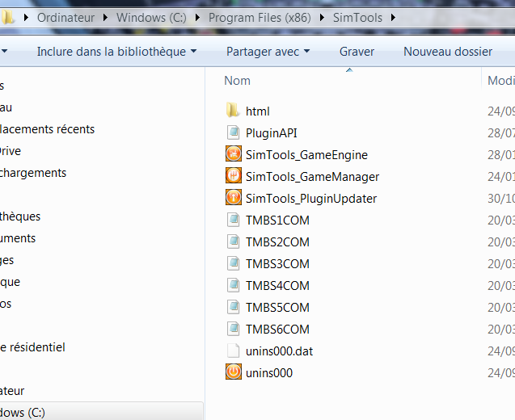This screenshot has height=420, width=515.
Task: Open Groupe résidentiel in navigation pane
Action: [x=32, y=347]
